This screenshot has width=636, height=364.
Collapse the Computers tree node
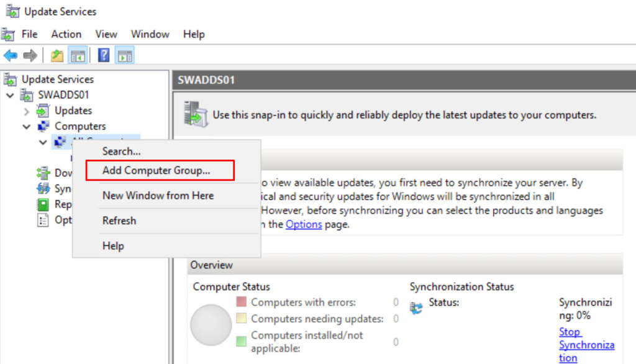pyautogui.click(x=27, y=127)
